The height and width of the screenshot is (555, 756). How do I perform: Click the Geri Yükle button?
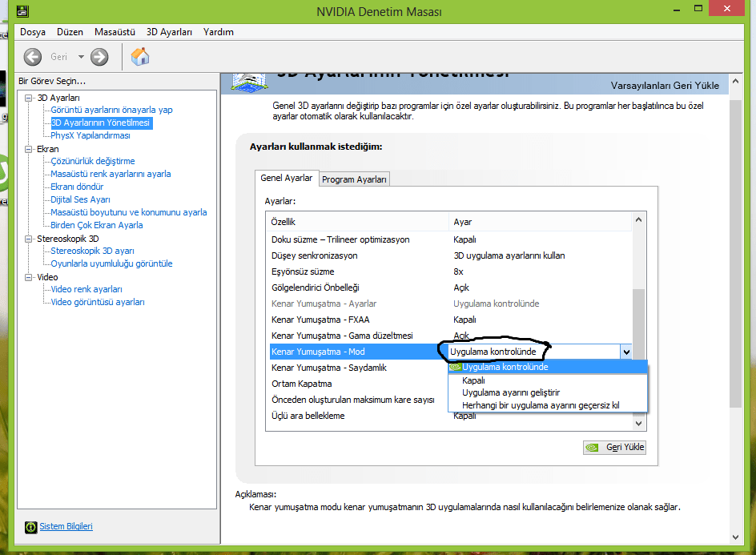(614, 448)
